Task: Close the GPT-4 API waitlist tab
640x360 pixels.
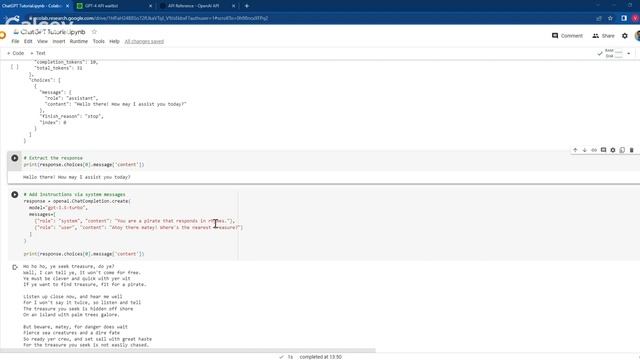Action: coord(150,6)
